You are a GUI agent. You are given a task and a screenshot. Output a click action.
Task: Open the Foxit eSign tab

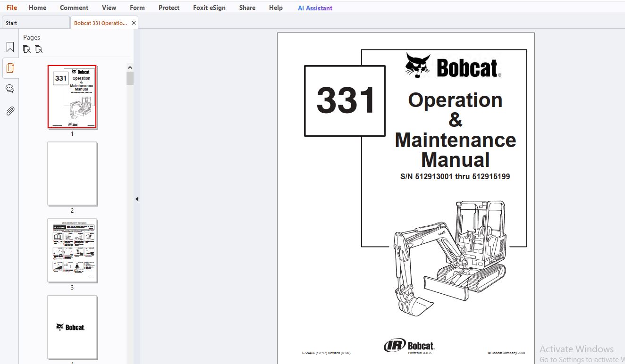point(210,8)
